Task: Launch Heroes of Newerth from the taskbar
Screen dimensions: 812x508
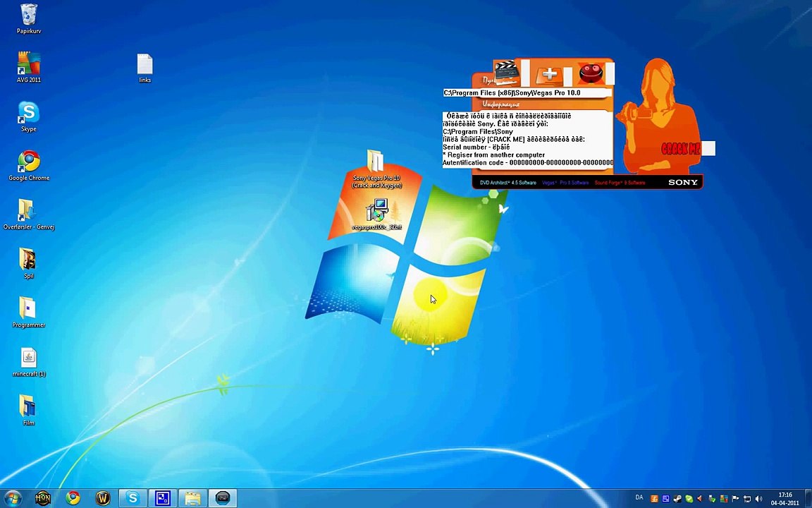Action: pyautogui.click(x=43, y=498)
